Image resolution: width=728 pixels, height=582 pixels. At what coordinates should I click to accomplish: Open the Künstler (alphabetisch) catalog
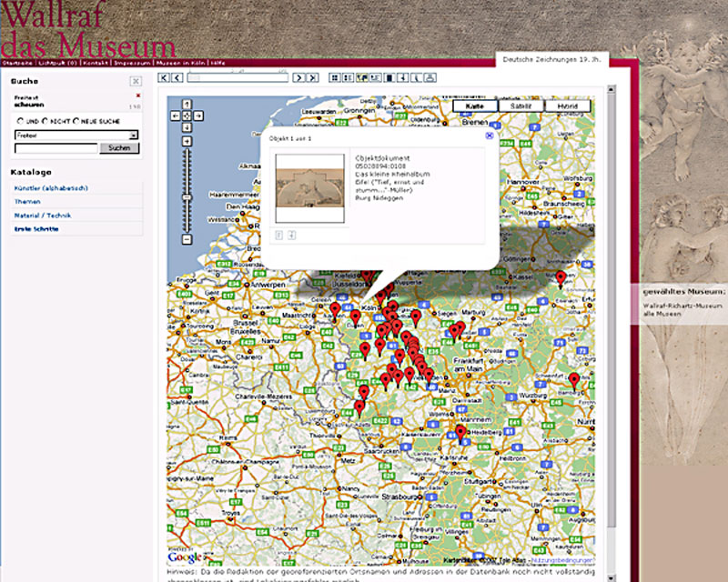point(51,188)
